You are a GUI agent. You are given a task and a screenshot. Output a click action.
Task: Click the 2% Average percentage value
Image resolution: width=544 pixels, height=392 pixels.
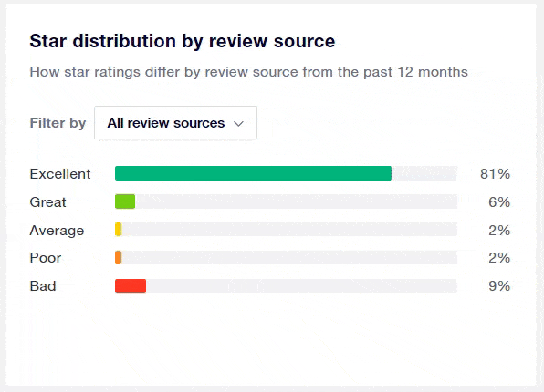pos(499,230)
